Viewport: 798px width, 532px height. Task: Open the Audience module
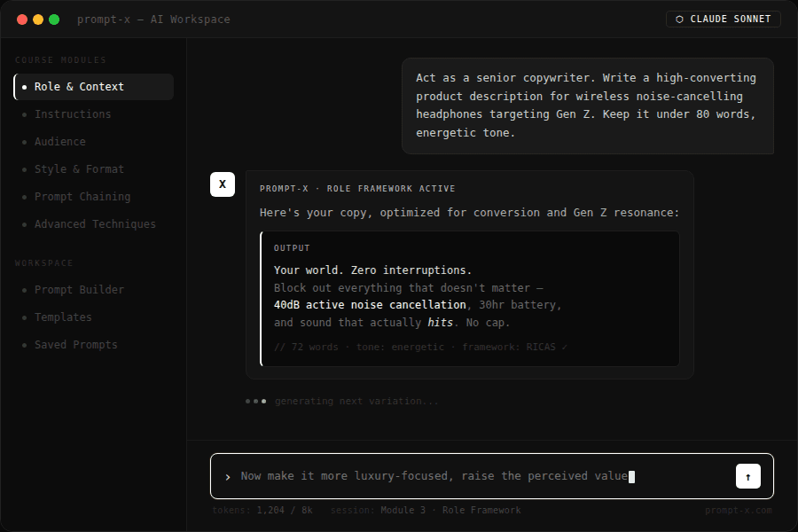94,142
